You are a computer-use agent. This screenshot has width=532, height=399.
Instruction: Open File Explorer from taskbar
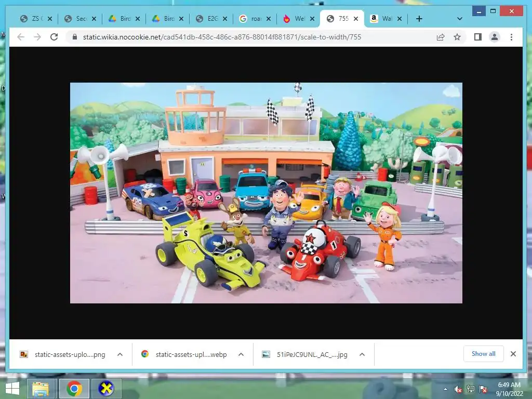41,389
